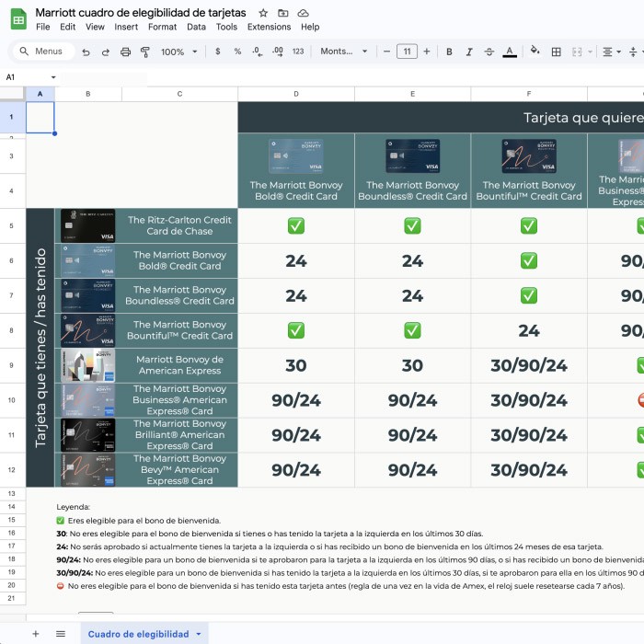Decrease decimal places
This screenshot has width=644, height=644.
[x=257, y=52]
